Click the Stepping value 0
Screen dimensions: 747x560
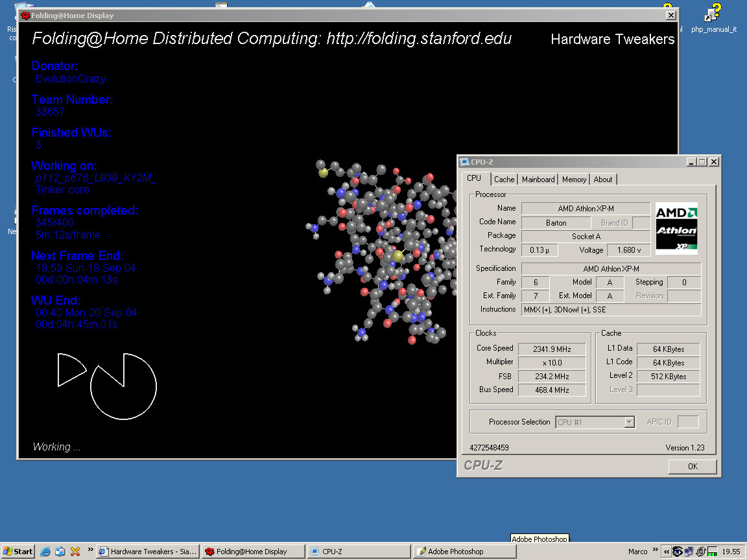click(684, 283)
